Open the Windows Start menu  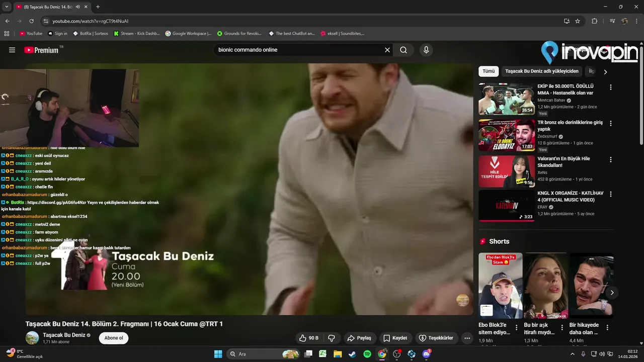[x=218, y=354]
